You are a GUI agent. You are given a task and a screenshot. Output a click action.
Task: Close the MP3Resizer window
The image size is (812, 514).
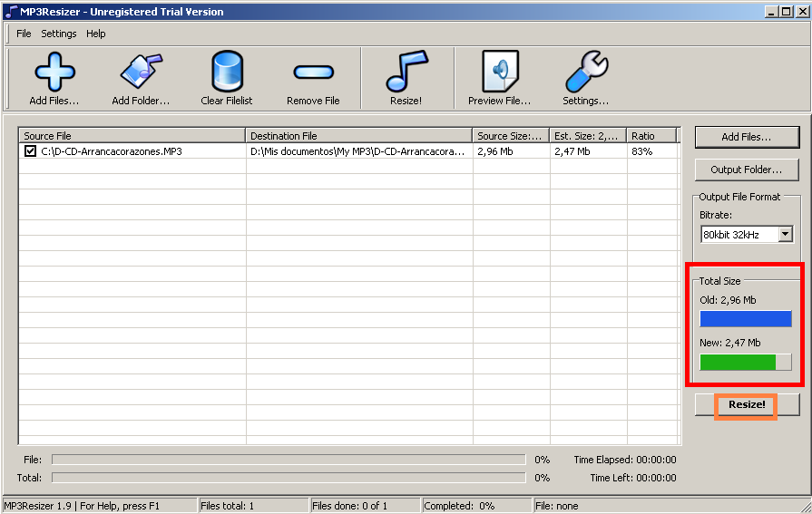click(x=803, y=12)
